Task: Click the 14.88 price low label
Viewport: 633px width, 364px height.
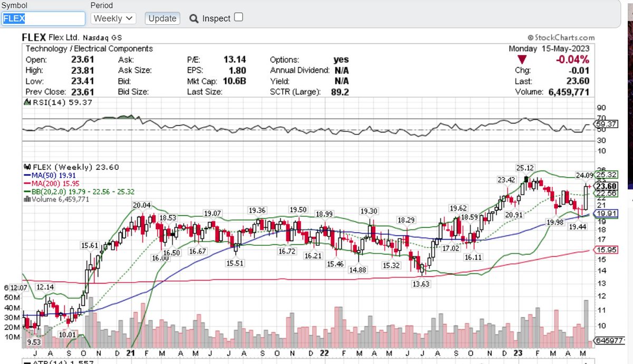Action: 358,270
